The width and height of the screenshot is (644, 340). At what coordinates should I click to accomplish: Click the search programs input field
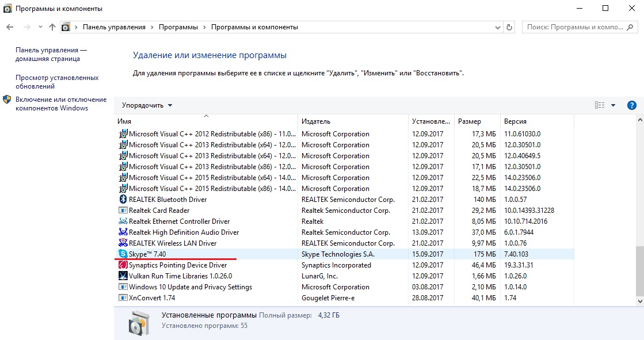[574, 27]
